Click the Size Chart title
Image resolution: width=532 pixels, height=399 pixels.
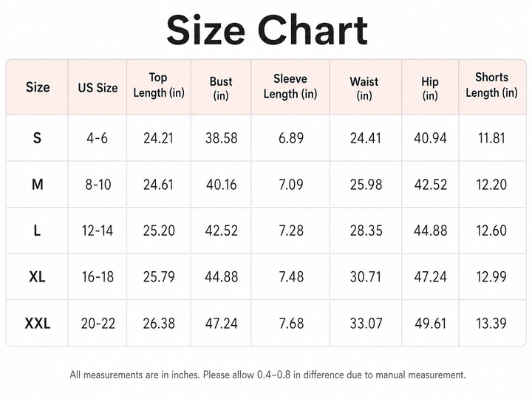tap(267, 30)
